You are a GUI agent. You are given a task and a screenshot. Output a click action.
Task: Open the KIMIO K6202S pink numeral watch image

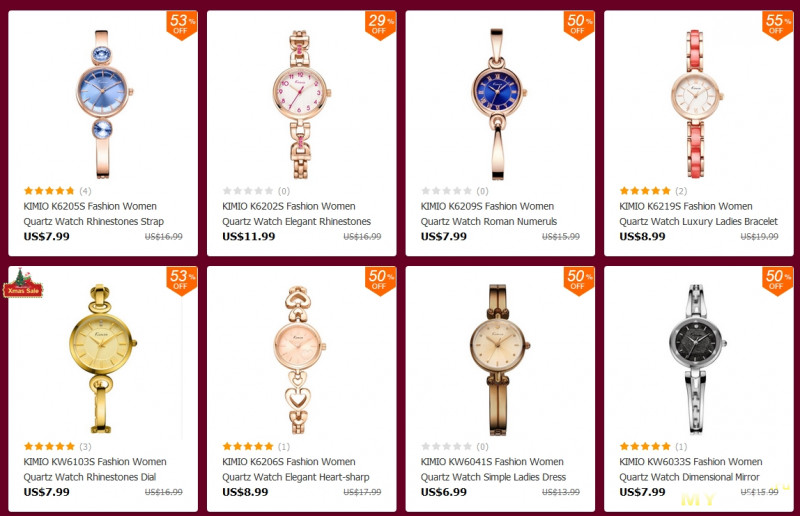301,104
